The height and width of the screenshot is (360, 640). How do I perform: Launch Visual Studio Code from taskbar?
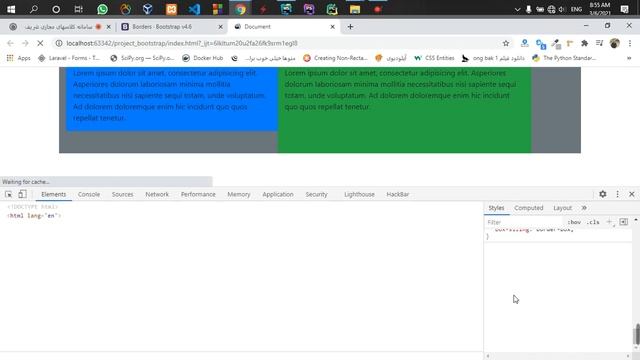194,9
